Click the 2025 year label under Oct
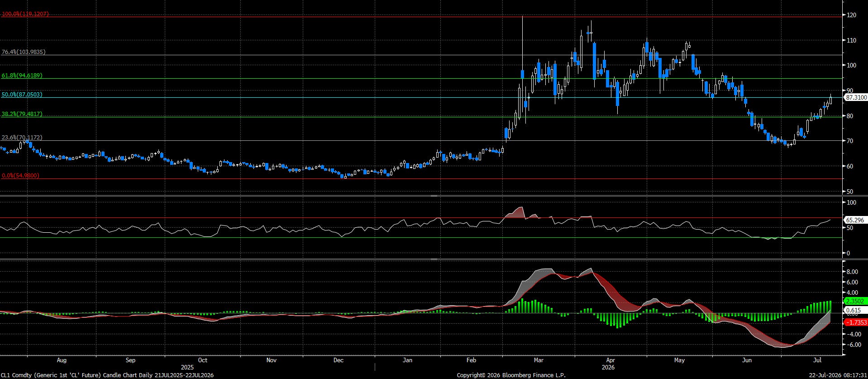This screenshot has width=868, height=379. [187, 367]
